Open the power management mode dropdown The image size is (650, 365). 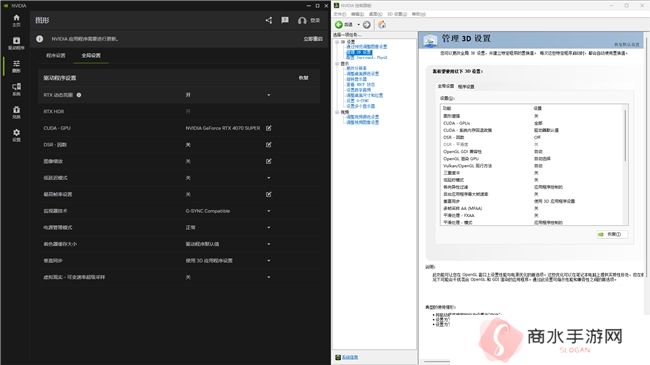269,228
